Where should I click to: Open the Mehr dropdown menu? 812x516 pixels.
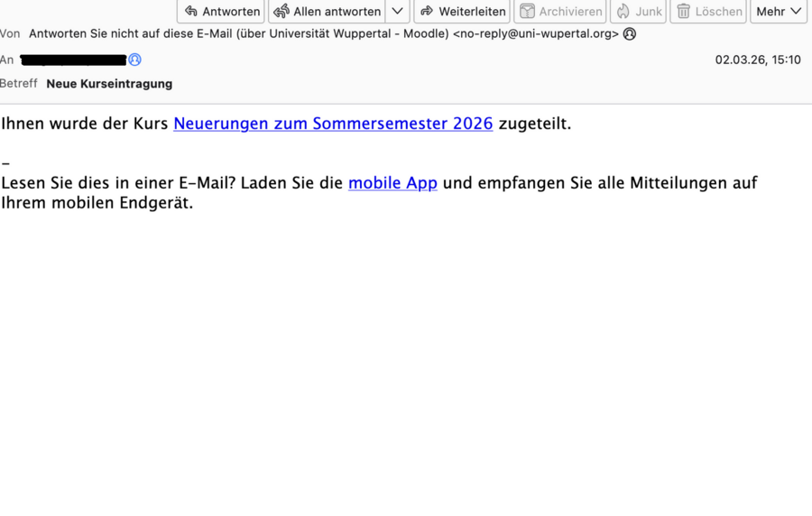pos(778,12)
